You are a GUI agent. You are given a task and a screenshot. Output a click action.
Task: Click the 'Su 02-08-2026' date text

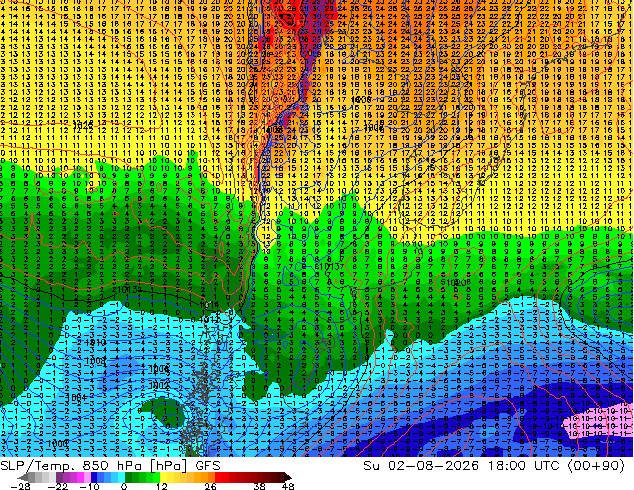click(421, 465)
